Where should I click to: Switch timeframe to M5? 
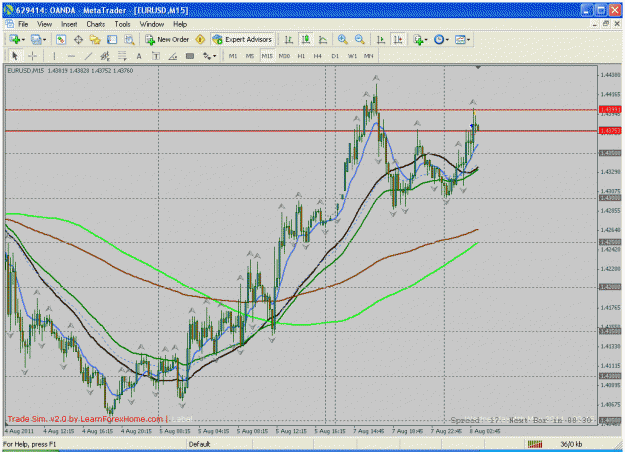tap(250, 56)
